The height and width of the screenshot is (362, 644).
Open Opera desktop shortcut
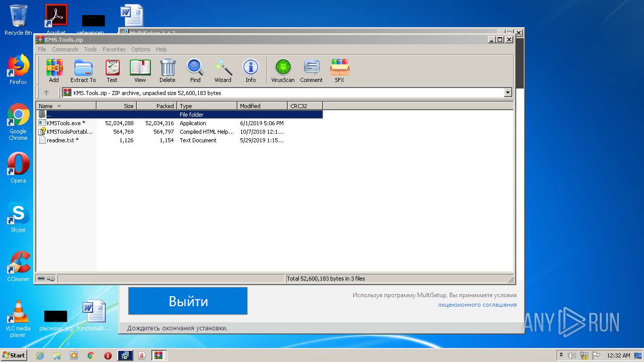[18, 168]
